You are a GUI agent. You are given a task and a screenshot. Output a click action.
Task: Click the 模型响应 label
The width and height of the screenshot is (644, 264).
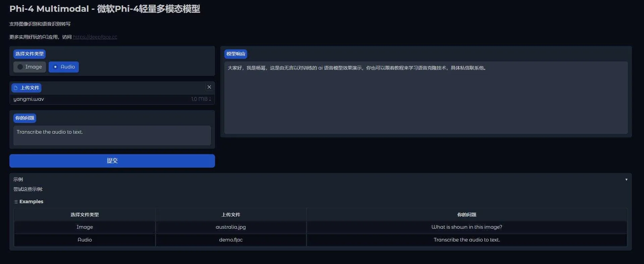tap(236, 54)
